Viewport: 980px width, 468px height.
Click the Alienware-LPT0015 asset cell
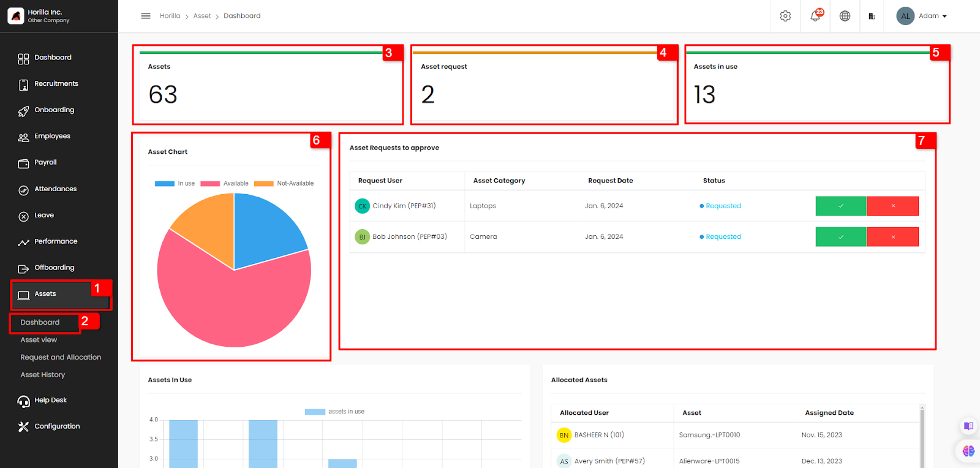coord(709,462)
